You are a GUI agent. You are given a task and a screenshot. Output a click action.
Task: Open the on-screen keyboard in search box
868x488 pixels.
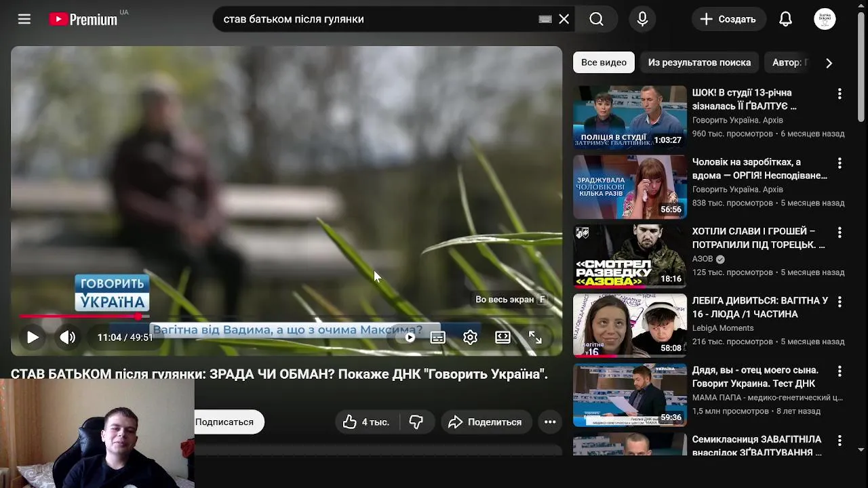point(545,19)
